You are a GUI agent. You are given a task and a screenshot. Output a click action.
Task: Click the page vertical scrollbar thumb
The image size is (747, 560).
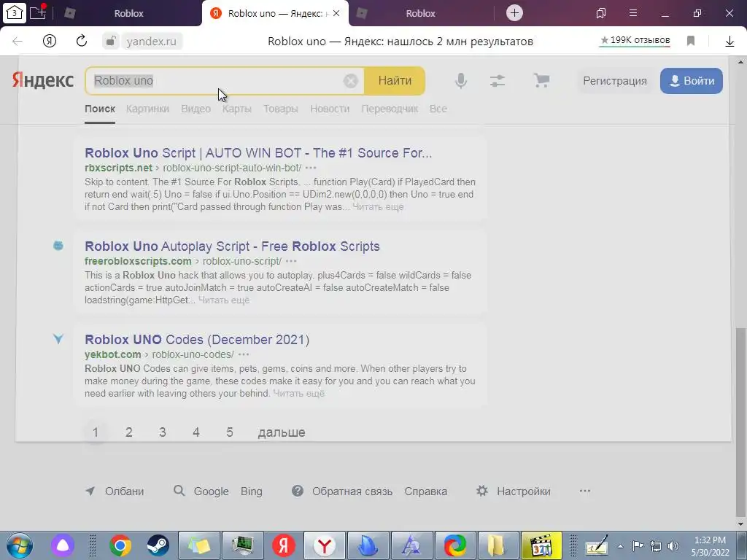point(741,421)
